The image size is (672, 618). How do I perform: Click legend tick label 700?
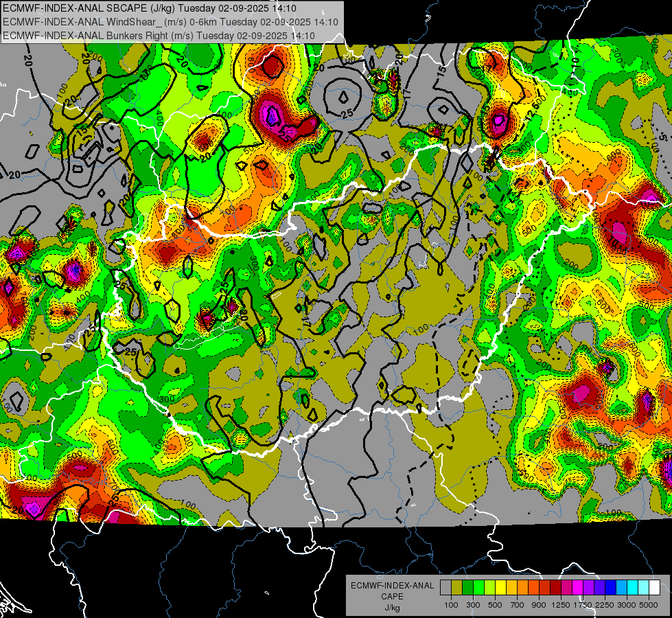point(518,605)
